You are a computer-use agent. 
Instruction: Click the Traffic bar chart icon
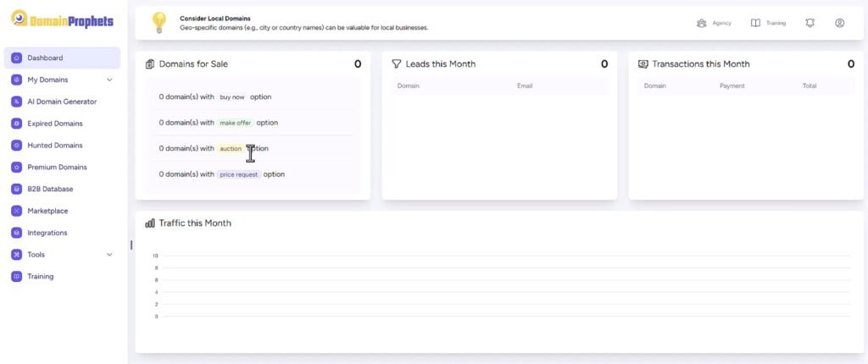coord(150,223)
